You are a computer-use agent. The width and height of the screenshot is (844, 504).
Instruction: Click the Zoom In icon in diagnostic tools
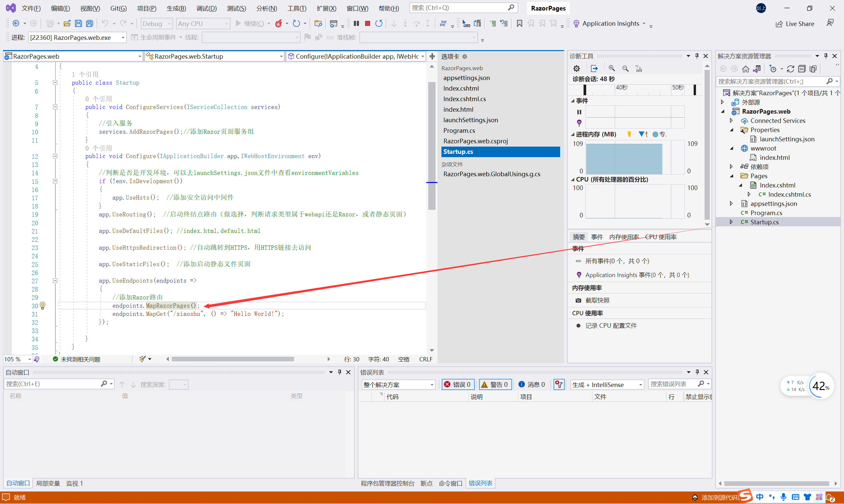(x=612, y=69)
